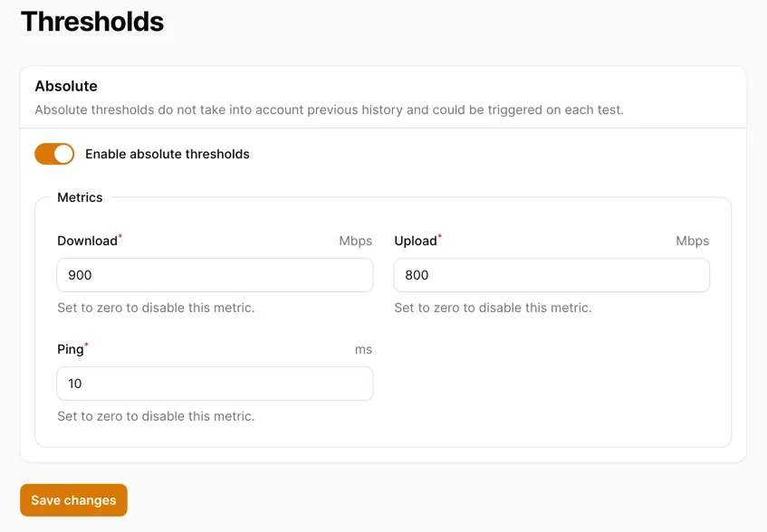Click the Download field label
This screenshot has width=767, height=532.
pyautogui.click(x=87, y=241)
